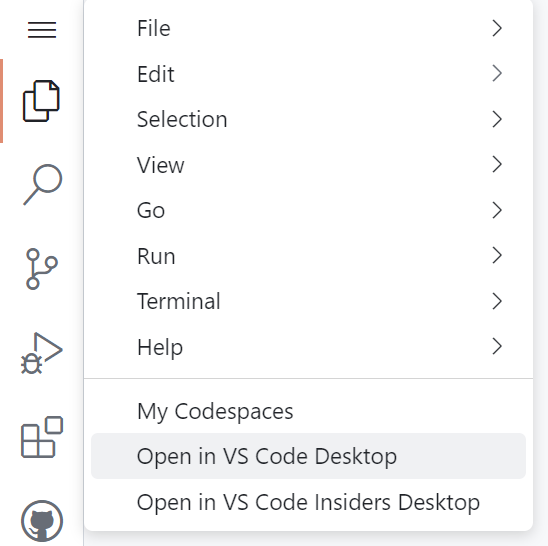The image size is (548, 546).
Task: Click the Selection menu label
Action: (x=182, y=119)
